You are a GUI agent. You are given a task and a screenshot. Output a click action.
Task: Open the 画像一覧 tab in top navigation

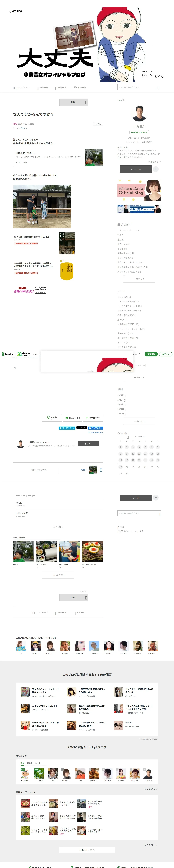click(61, 88)
